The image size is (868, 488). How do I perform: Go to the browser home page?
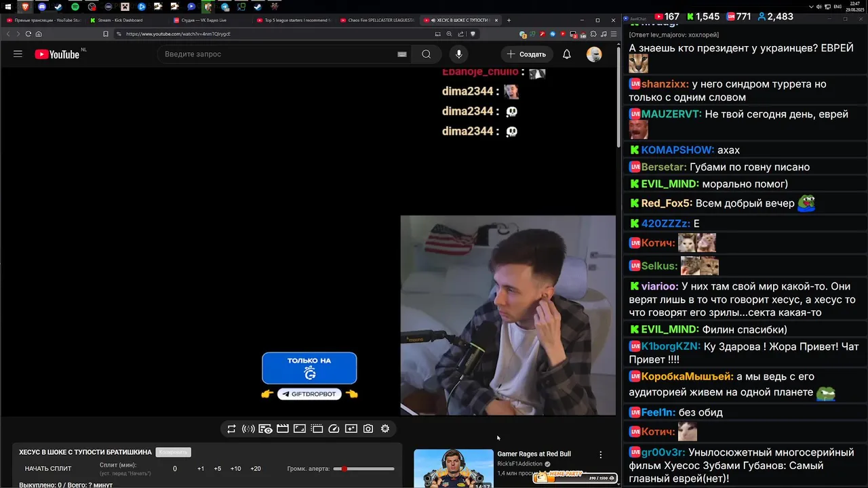click(39, 34)
